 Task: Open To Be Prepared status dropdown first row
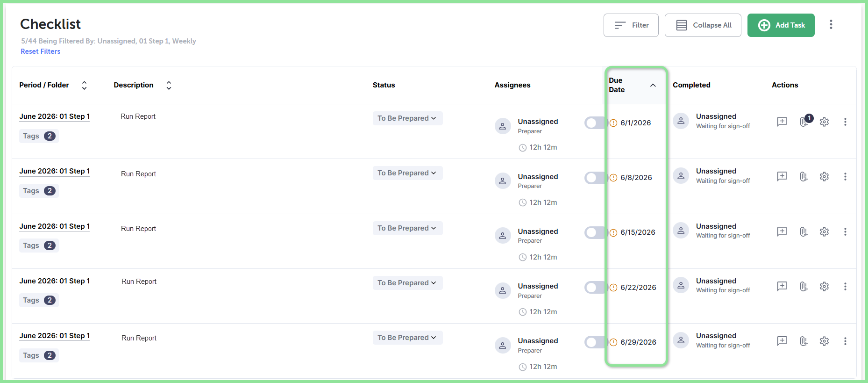[407, 118]
